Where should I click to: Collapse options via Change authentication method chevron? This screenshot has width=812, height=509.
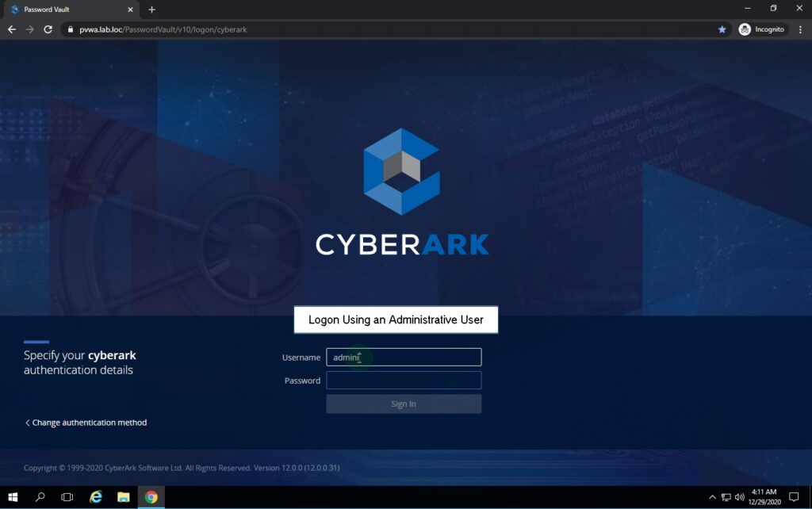28,423
